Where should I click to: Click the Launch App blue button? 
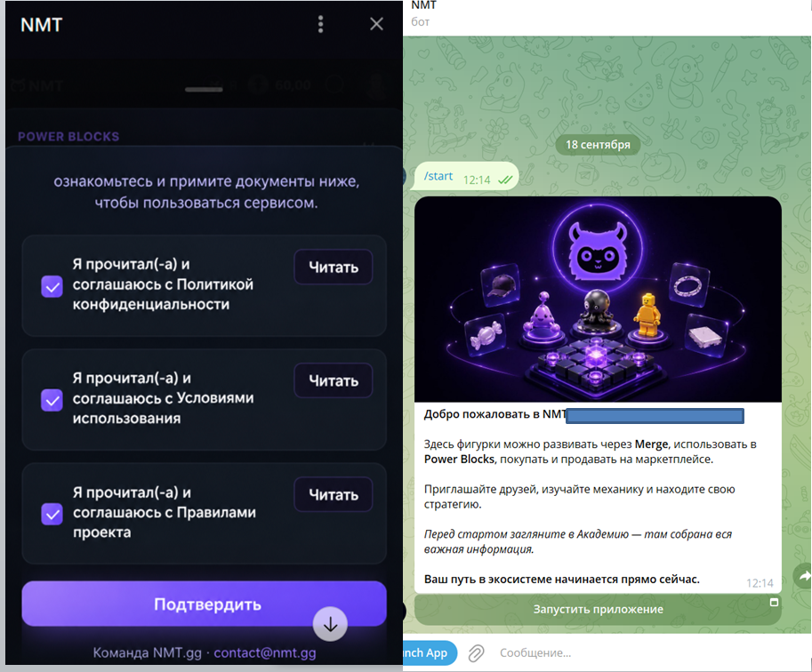(430, 652)
